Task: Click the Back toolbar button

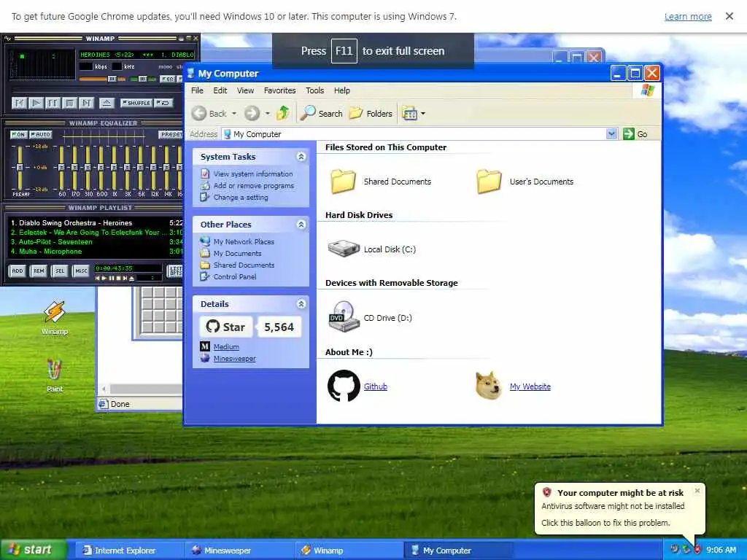Action: (209, 113)
